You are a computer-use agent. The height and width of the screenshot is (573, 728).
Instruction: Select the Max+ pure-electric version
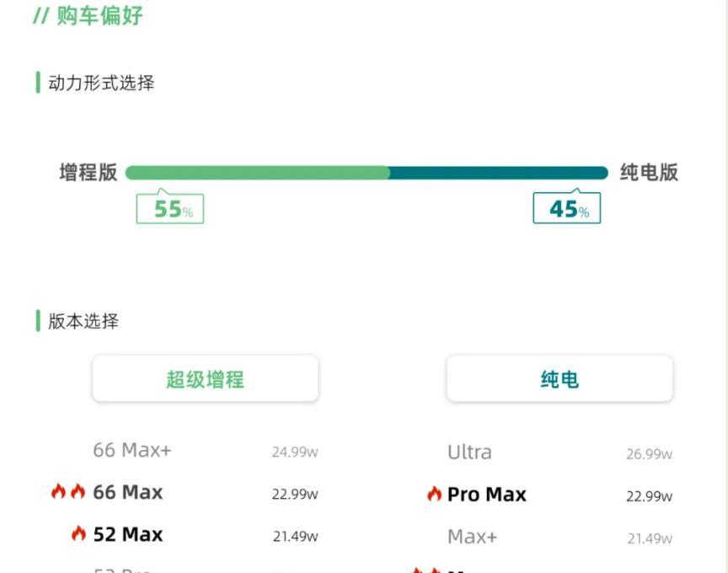(x=472, y=537)
